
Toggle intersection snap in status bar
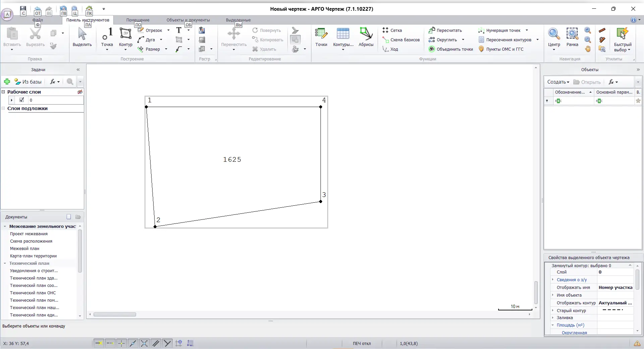click(144, 343)
